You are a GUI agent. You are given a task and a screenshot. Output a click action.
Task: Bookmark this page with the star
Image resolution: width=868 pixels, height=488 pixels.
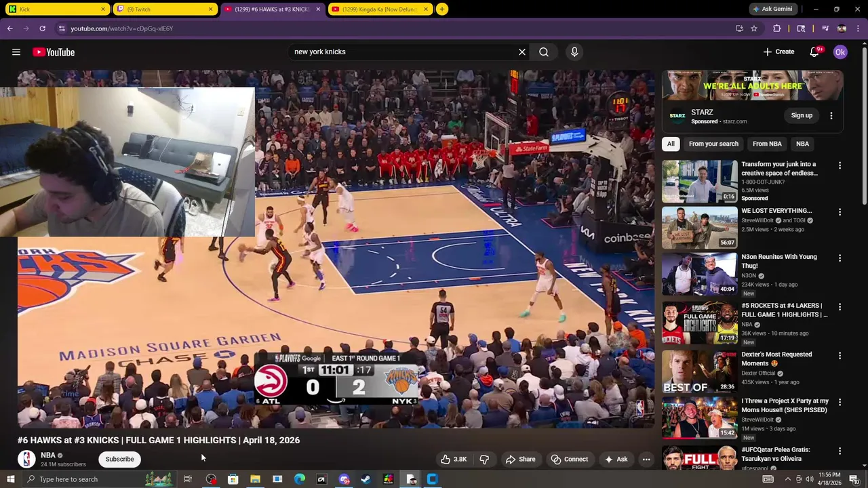(753, 28)
